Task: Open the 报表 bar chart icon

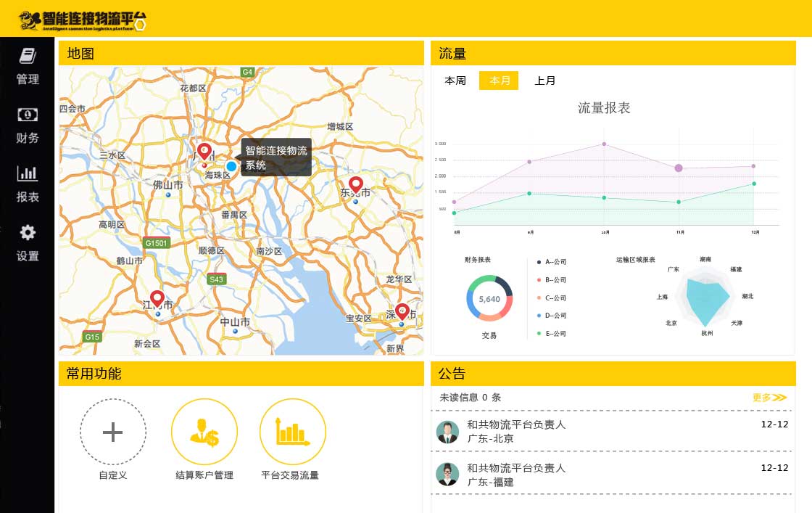Action: (28, 173)
